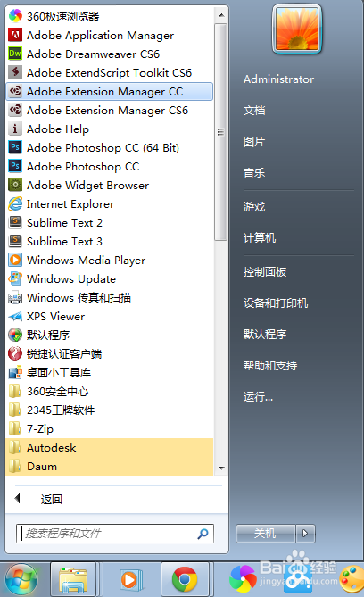Open Google Chrome on the taskbar
Viewport: 364px width, 597px height.
point(185,580)
